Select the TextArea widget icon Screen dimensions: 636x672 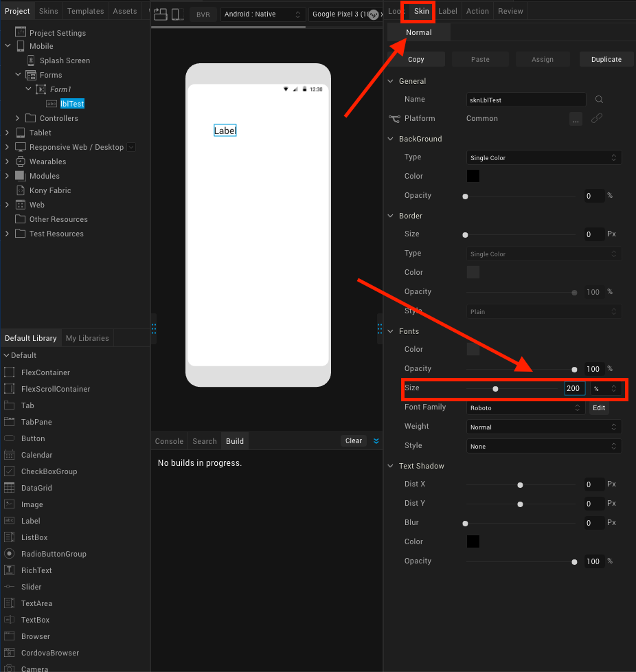pyautogui.click(x=9, y=603)
